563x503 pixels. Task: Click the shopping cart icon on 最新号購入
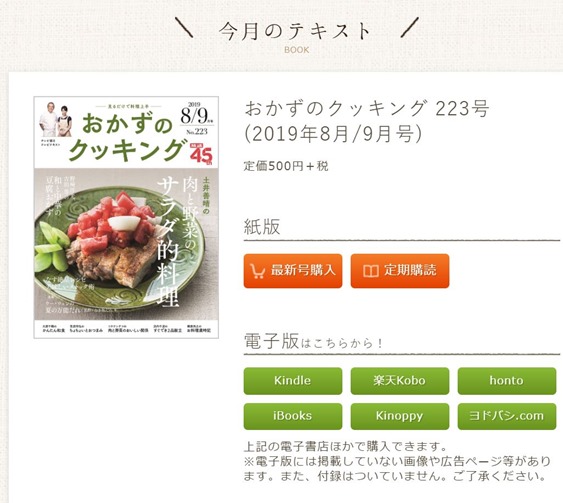tap(257, 271)
